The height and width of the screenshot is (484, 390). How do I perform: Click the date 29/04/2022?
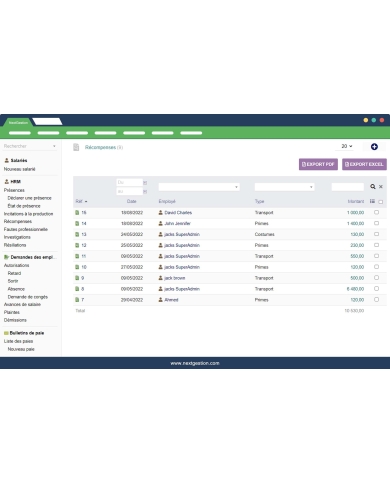pyautogui.click(x=132, y=300)
